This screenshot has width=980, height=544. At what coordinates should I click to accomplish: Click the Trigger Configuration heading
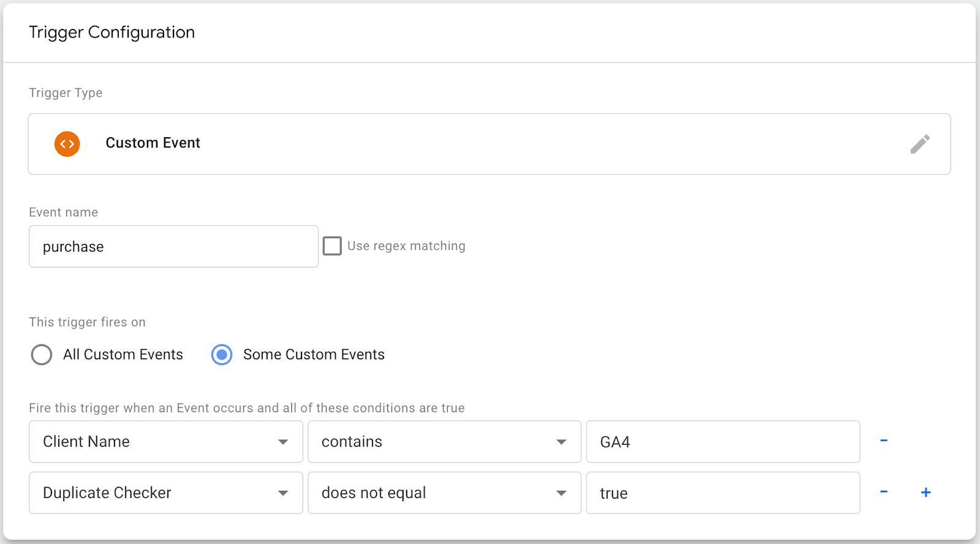[x=112, y=32]
